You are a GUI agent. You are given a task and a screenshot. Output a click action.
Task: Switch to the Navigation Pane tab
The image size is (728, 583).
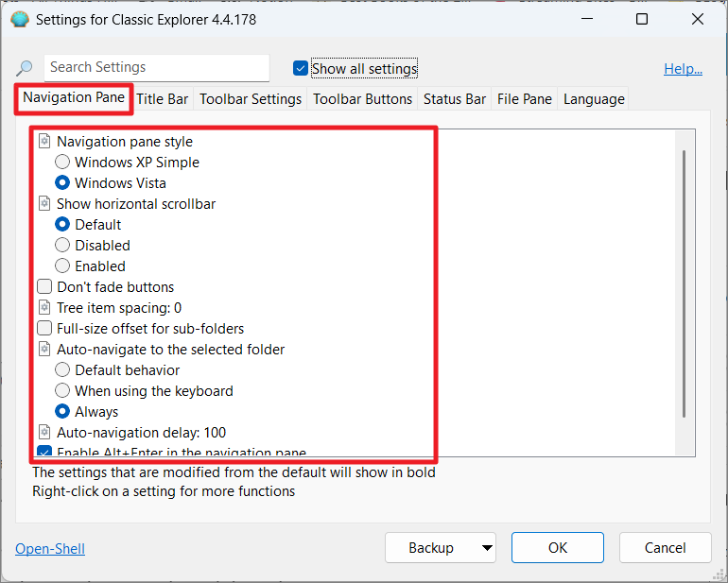coord(74,97)
